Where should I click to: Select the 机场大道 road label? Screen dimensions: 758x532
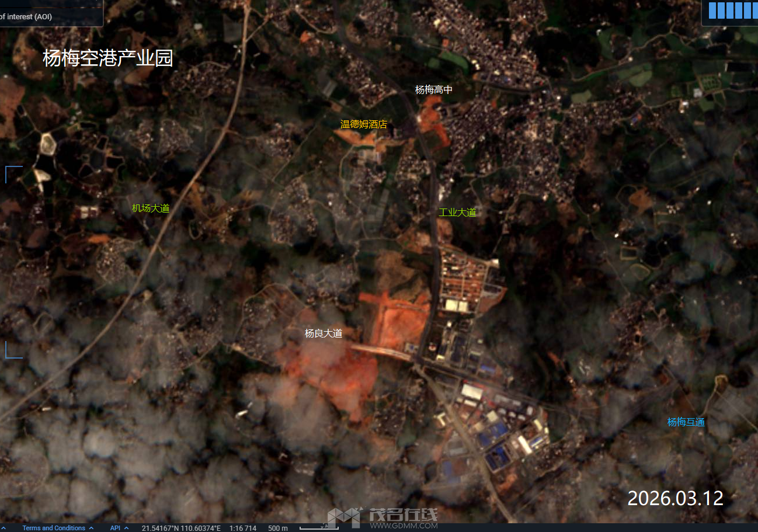coord(149,208)
